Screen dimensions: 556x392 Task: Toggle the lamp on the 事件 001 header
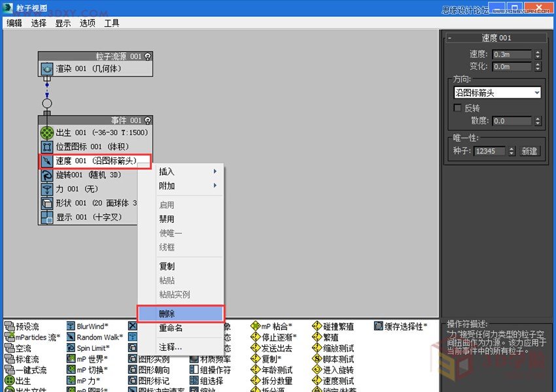click(x=147, y=121)
